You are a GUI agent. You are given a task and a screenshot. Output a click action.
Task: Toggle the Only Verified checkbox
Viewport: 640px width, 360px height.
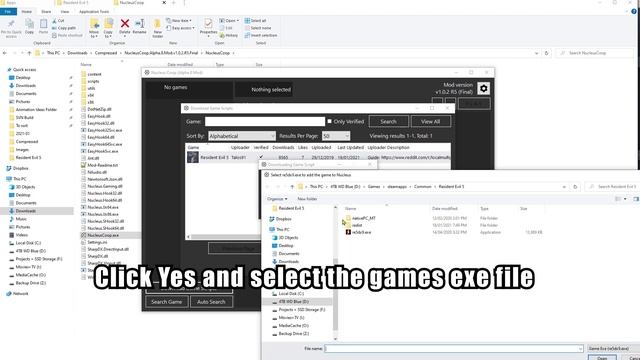330,121
